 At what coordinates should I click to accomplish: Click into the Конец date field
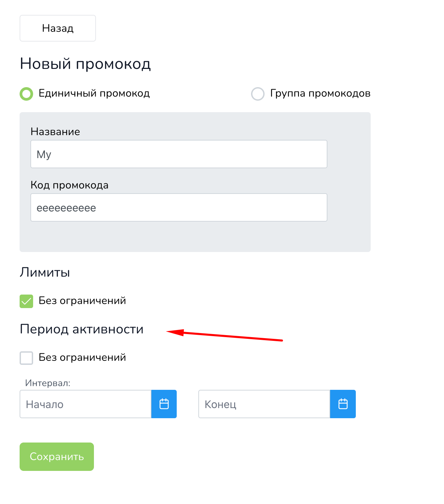264,404
